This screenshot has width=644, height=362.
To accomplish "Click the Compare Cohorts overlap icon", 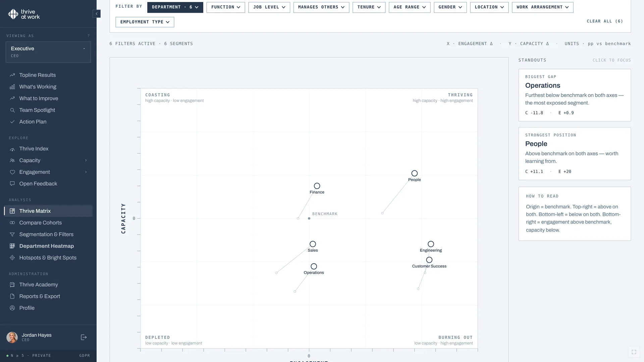I will coord(12,223).
